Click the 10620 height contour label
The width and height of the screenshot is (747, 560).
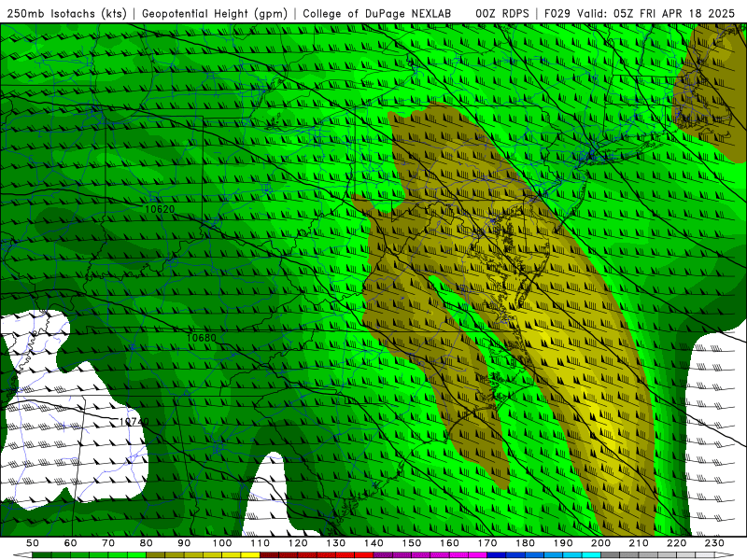point(160,209)
